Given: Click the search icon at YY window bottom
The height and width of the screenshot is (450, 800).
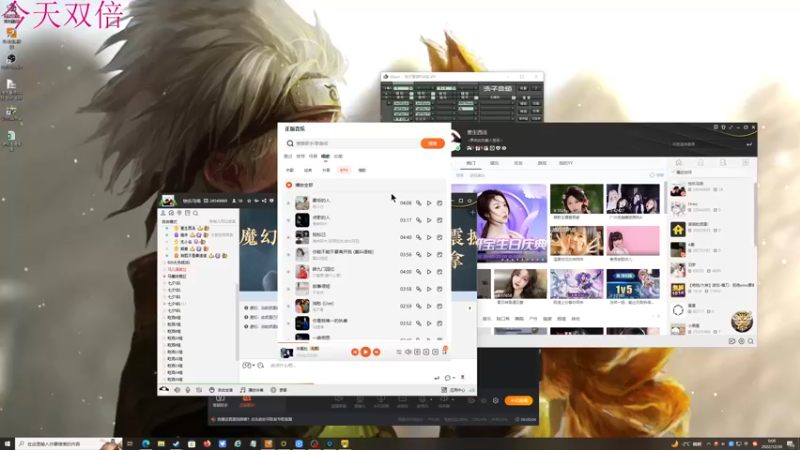Looking at the screenshot, I should [751, 341].
